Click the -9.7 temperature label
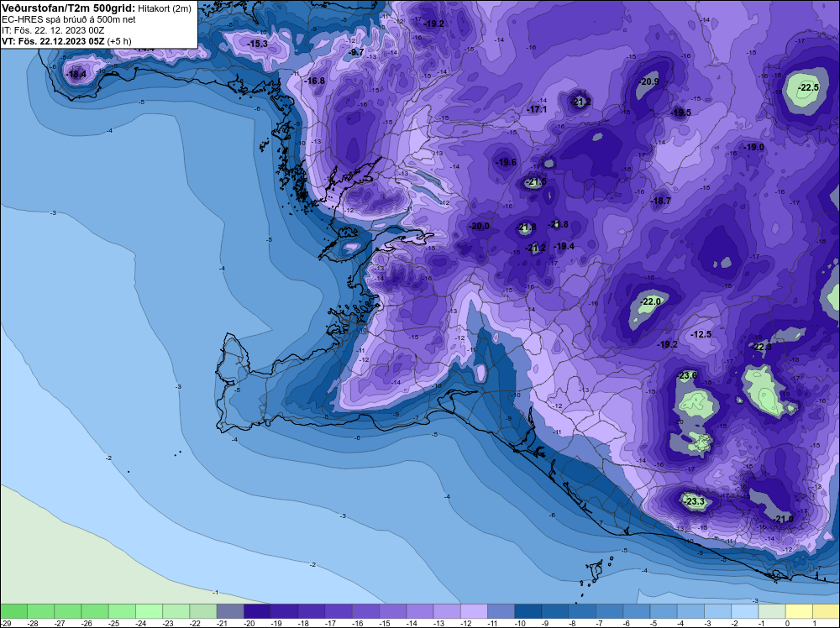 356,52
